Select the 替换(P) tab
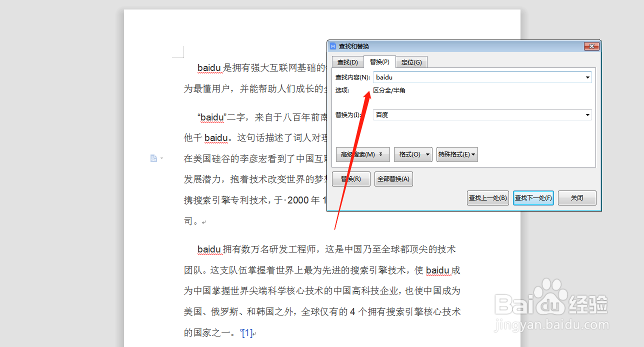 click(x=379, y=62)
